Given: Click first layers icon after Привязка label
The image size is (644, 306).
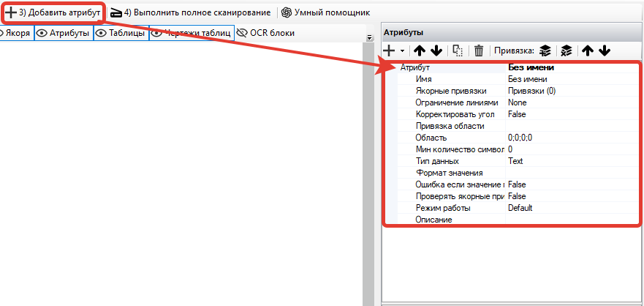Looking at the screenshot, I should 545,51.
